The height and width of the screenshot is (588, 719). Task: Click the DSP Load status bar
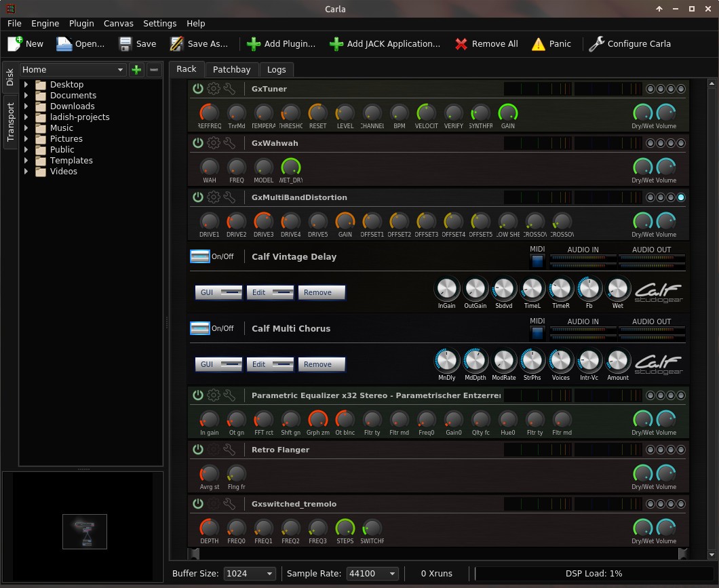[x=594, y=573]
